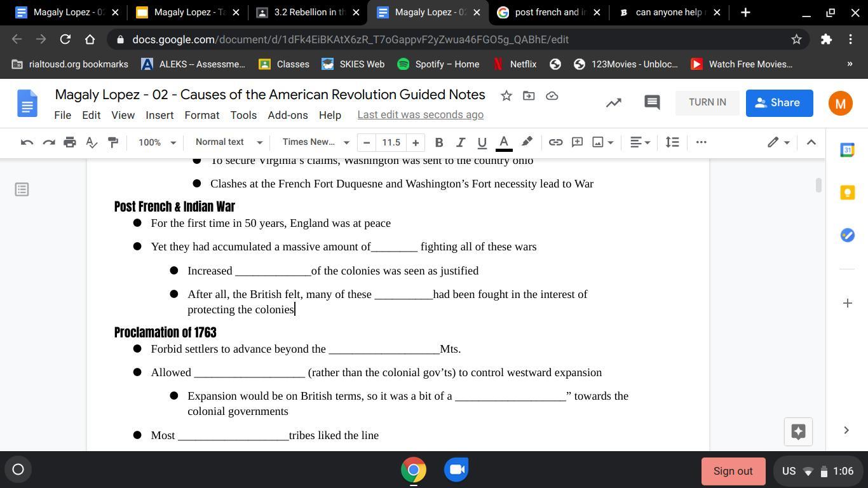Expand the Normal text style dropdown
The height and width of the screenshot is (488, 868).
[229, 142]
